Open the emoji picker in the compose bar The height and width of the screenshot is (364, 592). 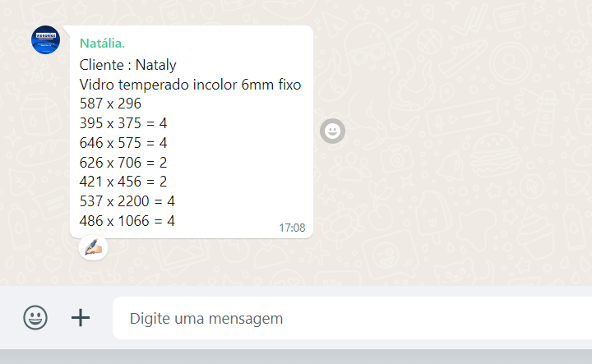click(x=35, y=318)
